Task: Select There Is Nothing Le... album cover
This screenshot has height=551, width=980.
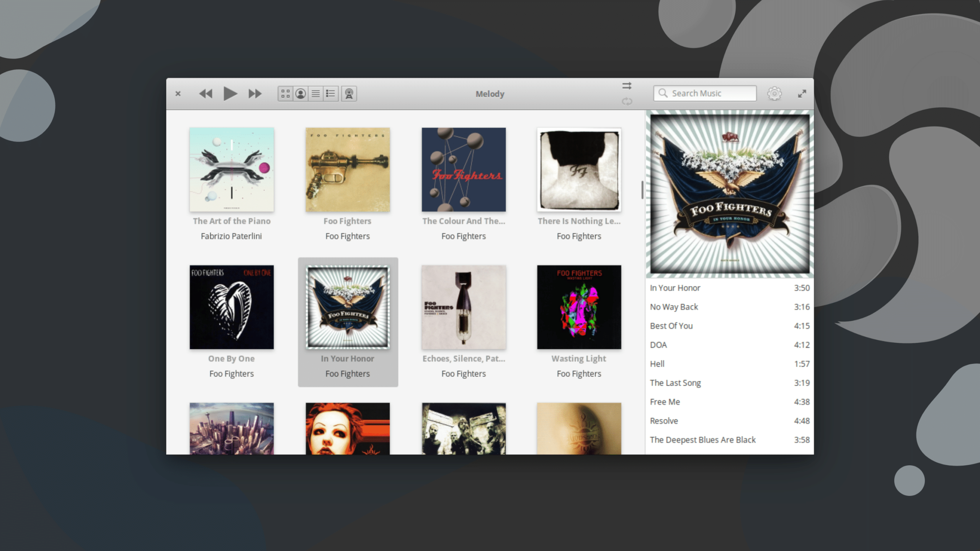Action: [x=579, y=170]
